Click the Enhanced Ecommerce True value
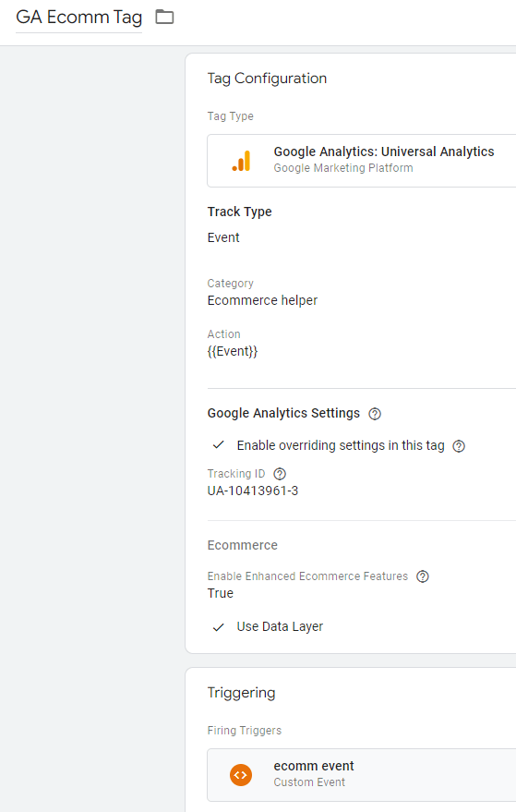This screenshot has width=516, height=812. tap(221, 593)
